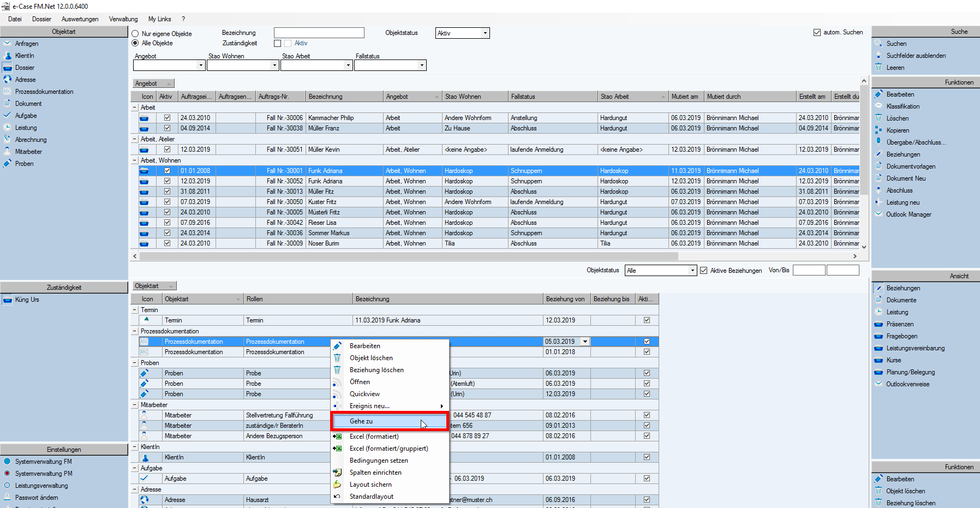Open Dokument object type in sidebar
The width and height of the screenshot is (980, 508).
click(28, 104)
